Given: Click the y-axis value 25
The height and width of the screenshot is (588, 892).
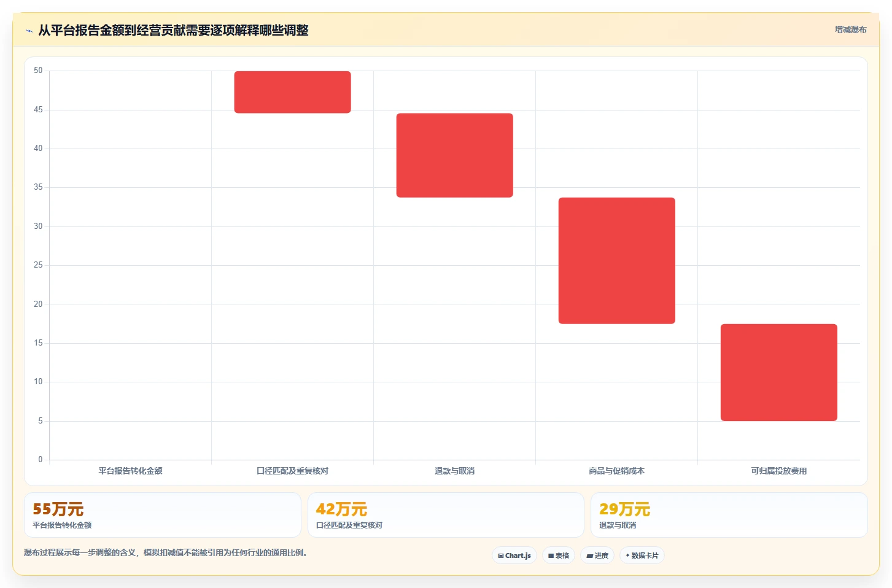Looking at the screenshot, I should point(38,265).
